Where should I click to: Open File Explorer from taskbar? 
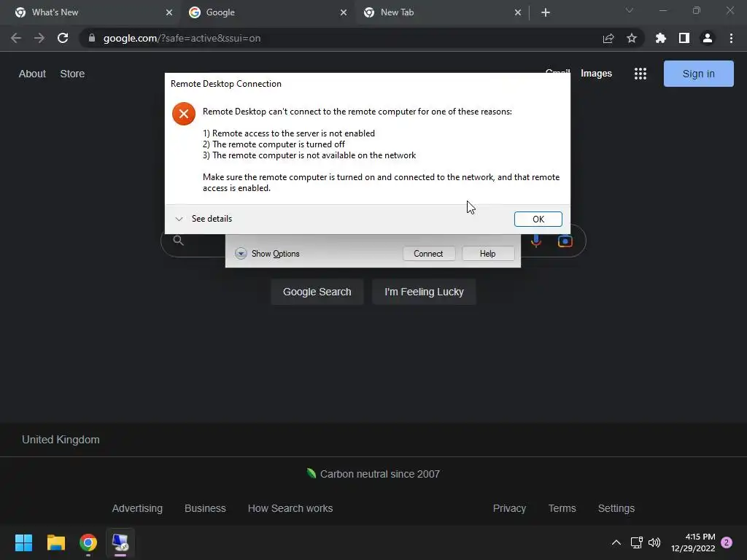[55, 542]
